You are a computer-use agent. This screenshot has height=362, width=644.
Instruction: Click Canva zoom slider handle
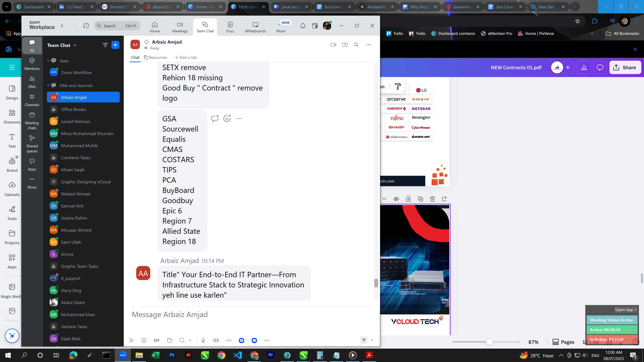(x=490, y=342)
